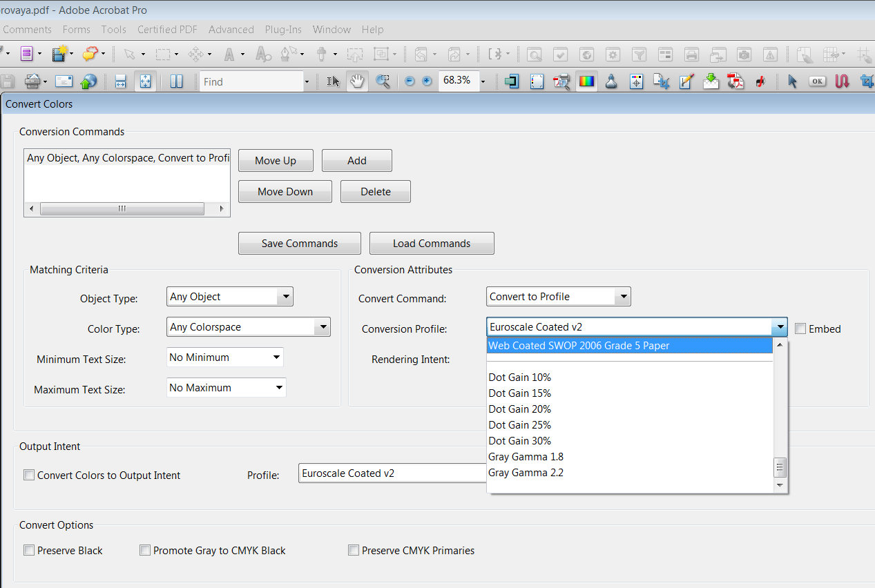The height and width of the screenshot is (588, 875).
Task: Open the Certified PDF menu
Action: coord(167,30)
